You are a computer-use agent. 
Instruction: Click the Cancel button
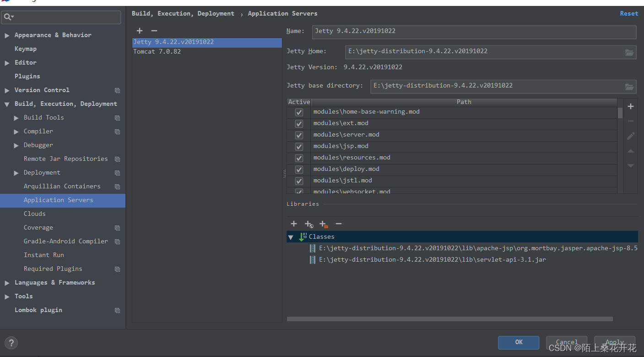567,342
